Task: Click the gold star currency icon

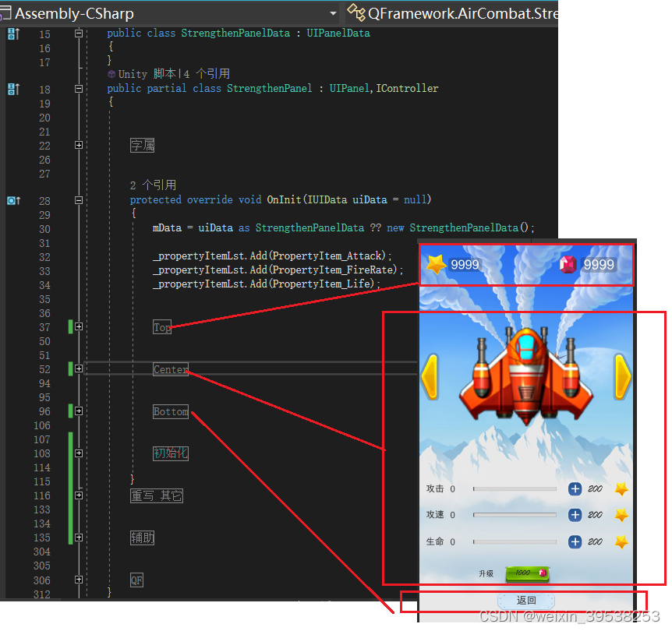Action: coord(437,264)
